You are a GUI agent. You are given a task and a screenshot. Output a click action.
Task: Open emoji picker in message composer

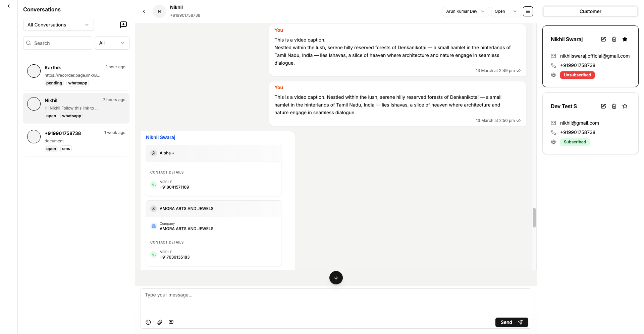[148, 322]
